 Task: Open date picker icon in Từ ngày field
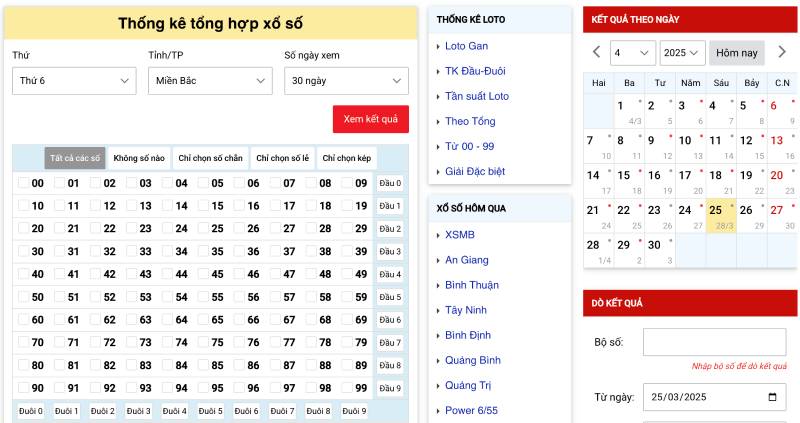773,398
